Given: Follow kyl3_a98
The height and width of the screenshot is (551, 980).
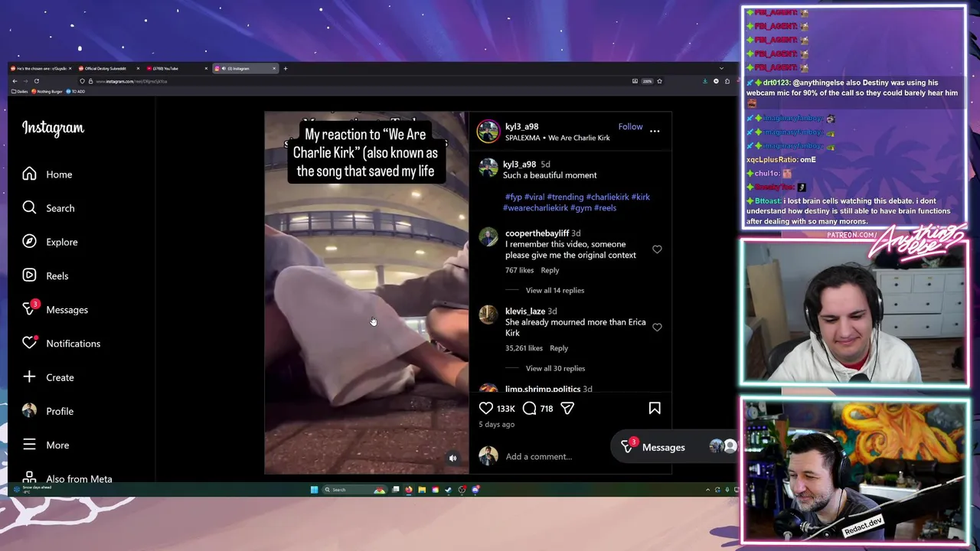Looking at the screenshot, I should 630,126.
